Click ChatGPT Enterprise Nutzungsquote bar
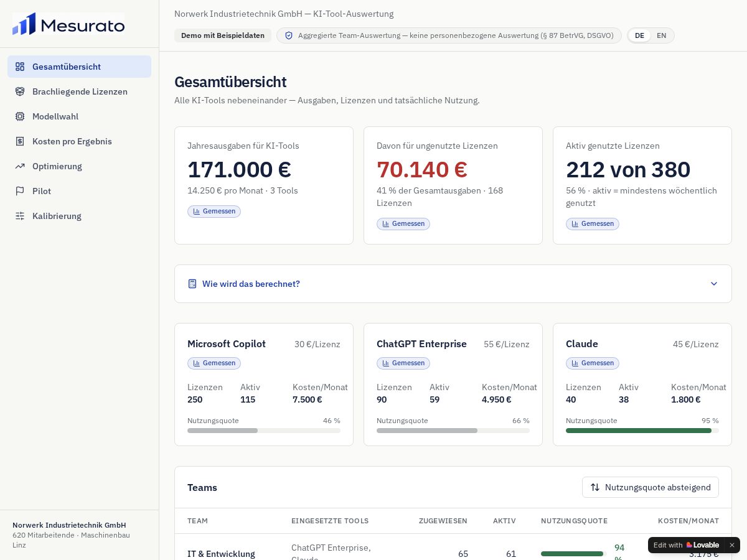The height and width of the screenshot is (560, 747). [453, 431]
